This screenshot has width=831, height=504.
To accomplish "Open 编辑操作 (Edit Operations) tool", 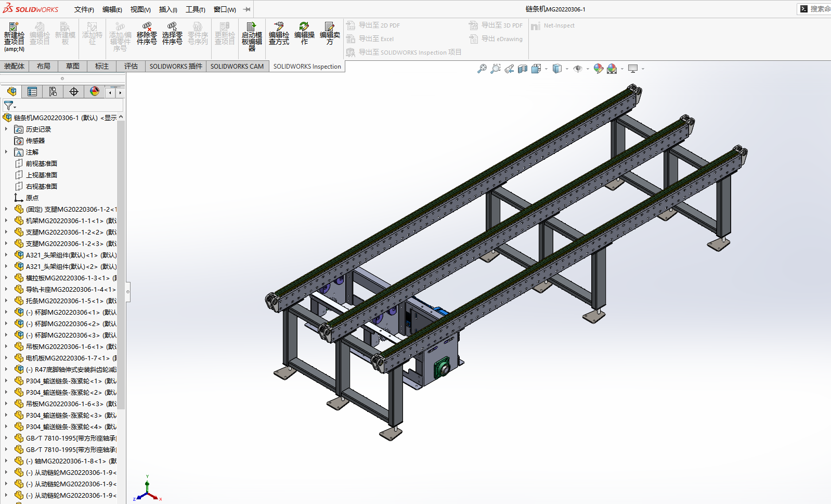I will pyautogui.click(x=304, y=34).
